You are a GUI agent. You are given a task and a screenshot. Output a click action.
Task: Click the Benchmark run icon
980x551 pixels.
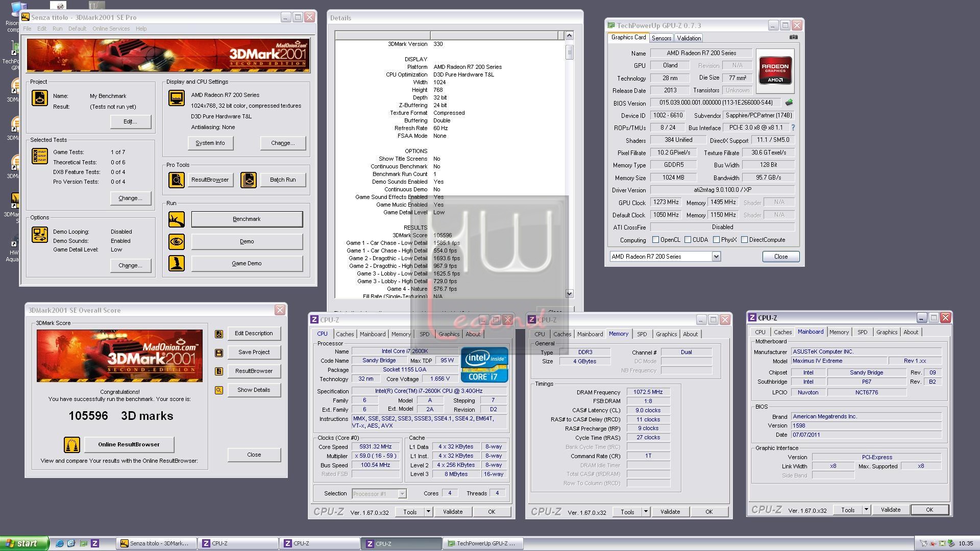click(x=177, y=219)
